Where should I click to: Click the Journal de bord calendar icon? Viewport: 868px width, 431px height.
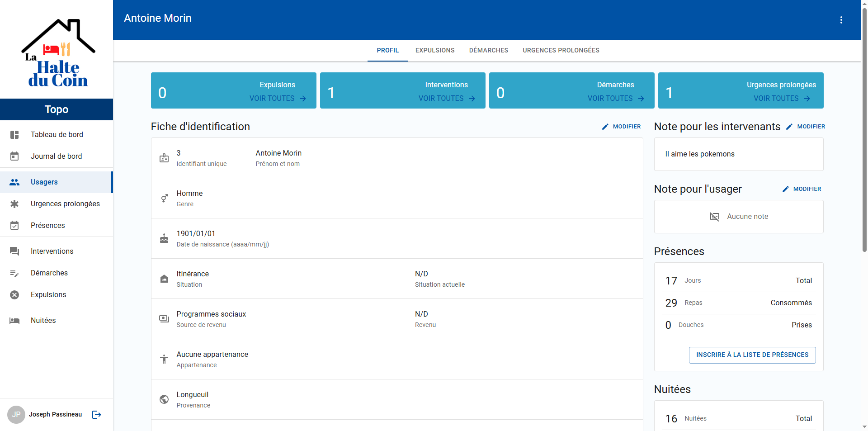click(14, 156)
